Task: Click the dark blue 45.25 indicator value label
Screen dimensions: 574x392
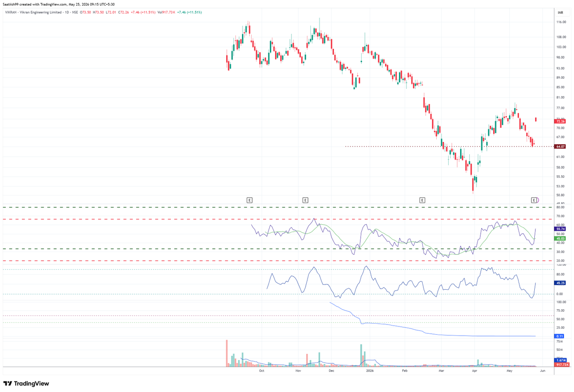Action: 561,283
